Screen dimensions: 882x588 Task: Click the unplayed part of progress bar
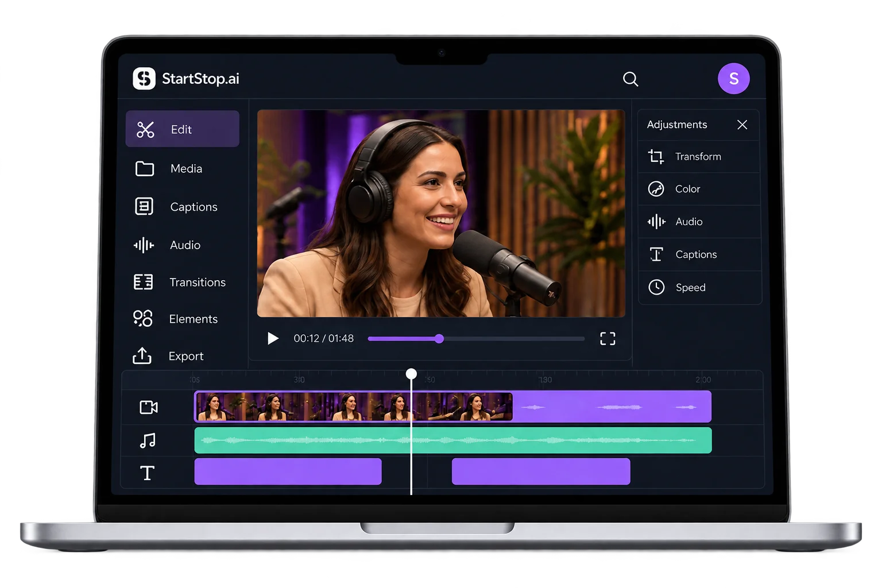click(x=514, y=339)
